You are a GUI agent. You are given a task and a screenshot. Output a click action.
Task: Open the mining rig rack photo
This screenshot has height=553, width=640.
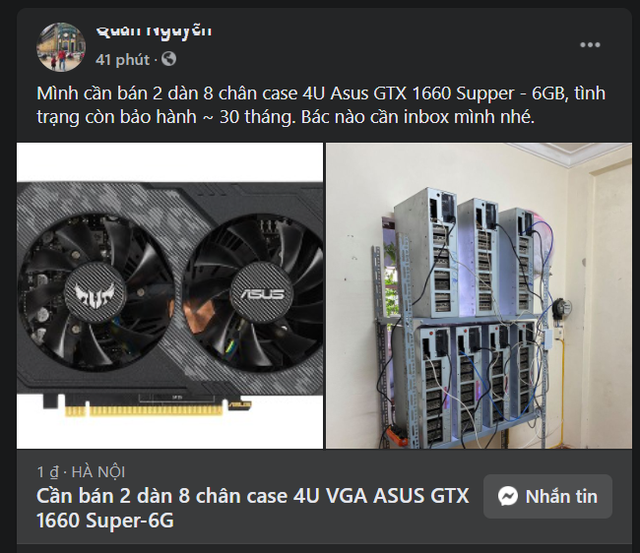(479, 296)
